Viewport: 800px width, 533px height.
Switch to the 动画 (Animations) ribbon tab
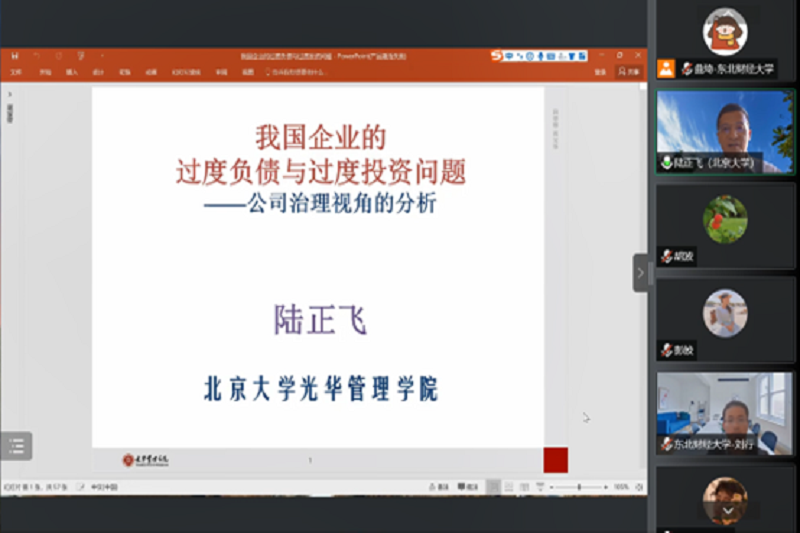coord(151,72)
